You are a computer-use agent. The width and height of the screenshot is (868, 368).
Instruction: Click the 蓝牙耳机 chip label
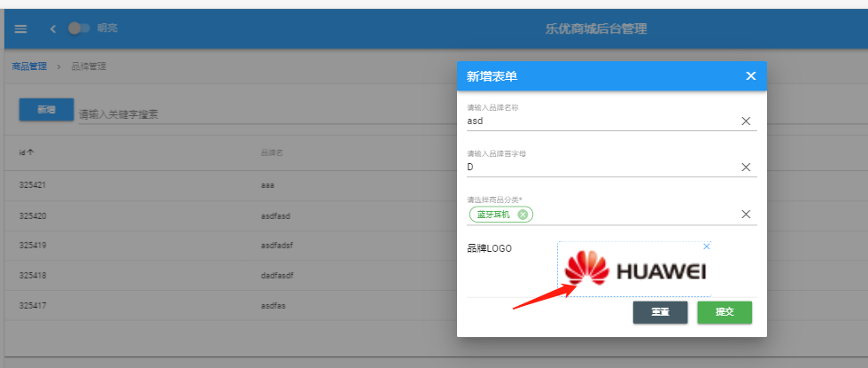(494, 215)
